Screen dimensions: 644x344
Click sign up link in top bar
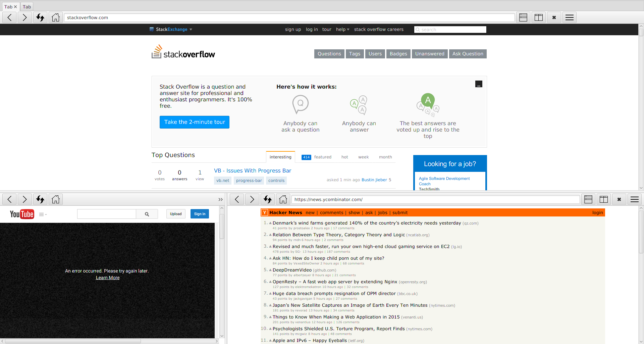coord(293,30)
